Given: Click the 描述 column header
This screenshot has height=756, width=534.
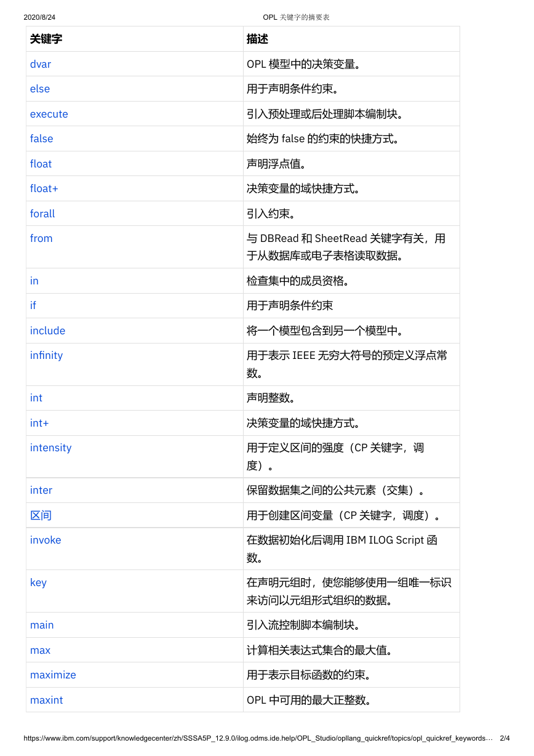Looking at the screenshot, I should (257, 39).
